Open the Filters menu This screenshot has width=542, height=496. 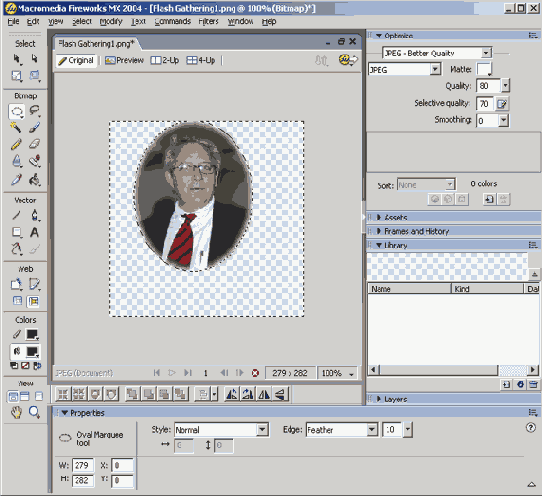pyautogui.click(x=208, y=21)
